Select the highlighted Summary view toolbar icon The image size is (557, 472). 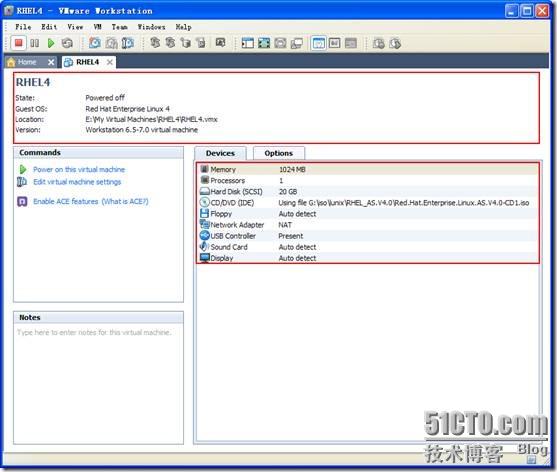[318, 43]
